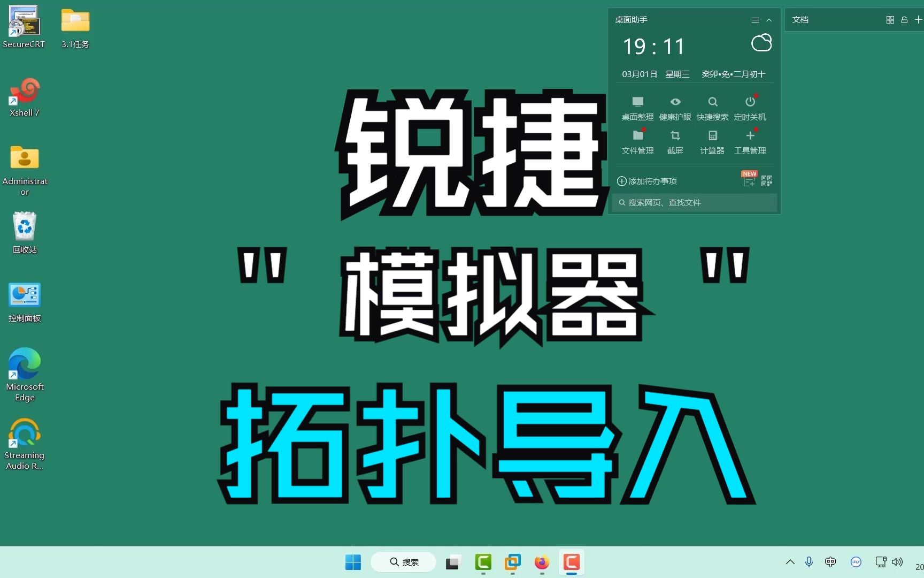Click lunar date 癸卯•兔•二月初十
The height and width of the screenshot is (578, 924).
pyautogui.click(x=734, y=74)
